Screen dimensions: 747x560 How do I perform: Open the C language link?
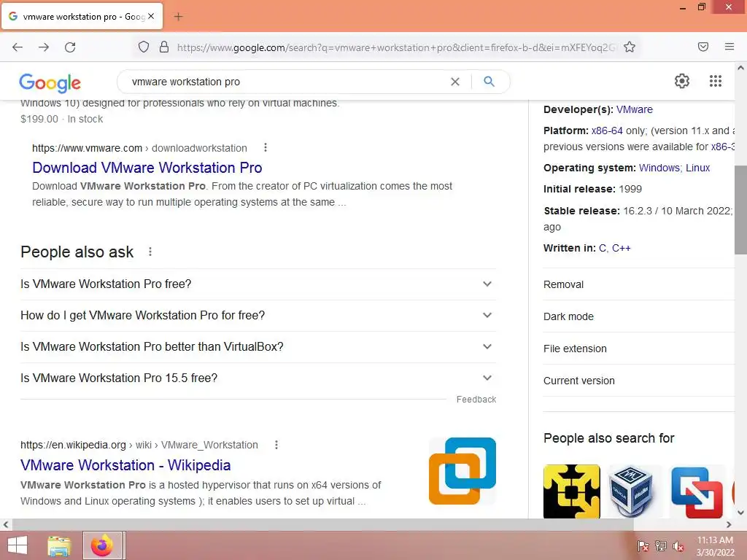click(603, 248)
